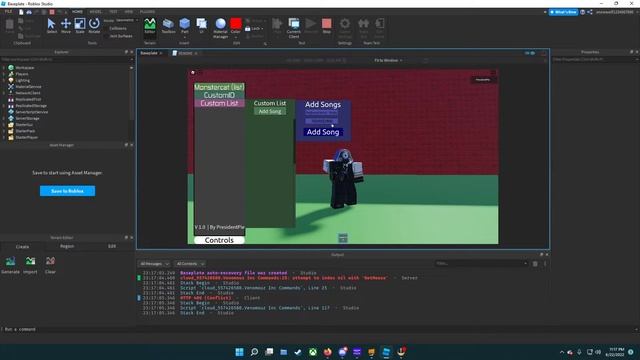640x360 pixels.
Task: Switch to the MODEL ribbon tab
Action: pyautogui.click(x=96, y=12)
